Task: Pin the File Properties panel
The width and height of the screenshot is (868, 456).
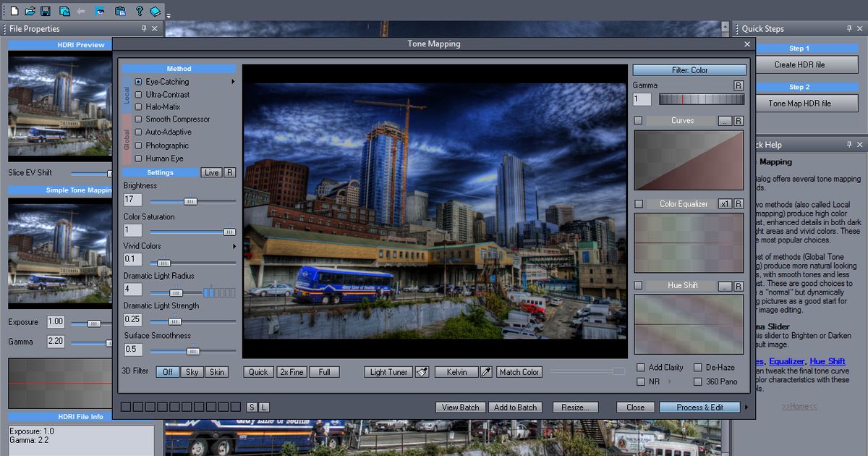Action: click(x=144, y=29)
